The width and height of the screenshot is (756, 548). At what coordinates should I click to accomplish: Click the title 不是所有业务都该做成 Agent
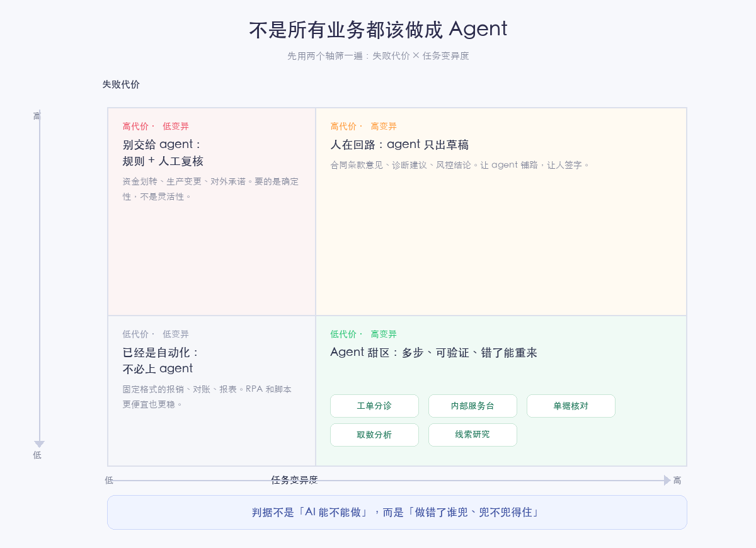(378, 29)
